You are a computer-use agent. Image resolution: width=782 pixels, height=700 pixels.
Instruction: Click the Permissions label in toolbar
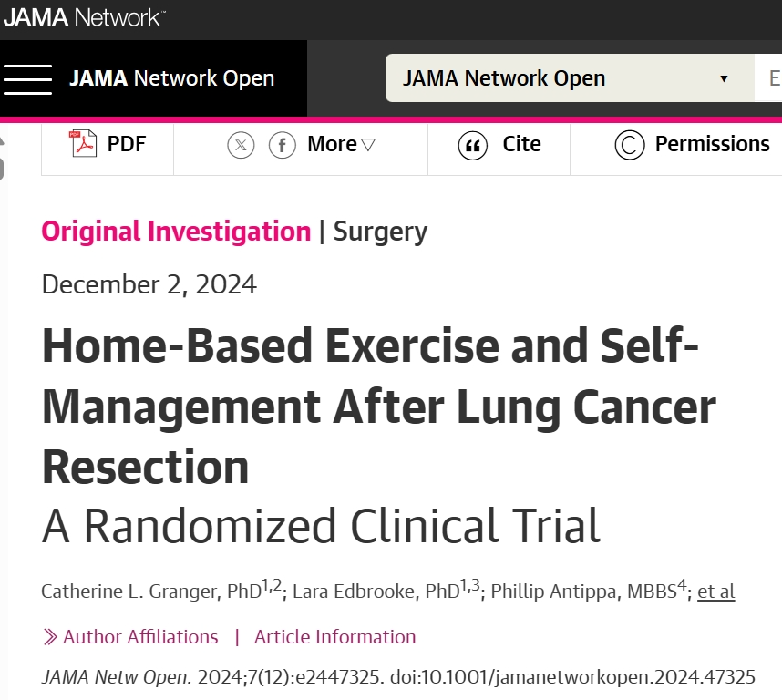[x=712, y=144]
